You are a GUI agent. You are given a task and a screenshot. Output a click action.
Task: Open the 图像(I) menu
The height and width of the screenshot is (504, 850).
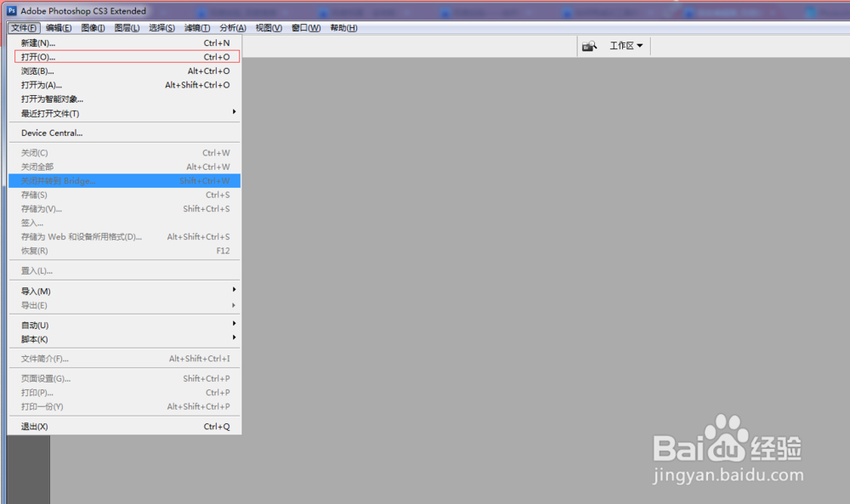[x=93, y=28]
